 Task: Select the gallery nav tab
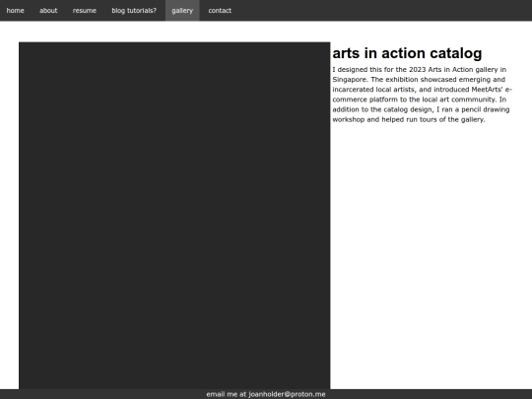(x=182, y=11)
